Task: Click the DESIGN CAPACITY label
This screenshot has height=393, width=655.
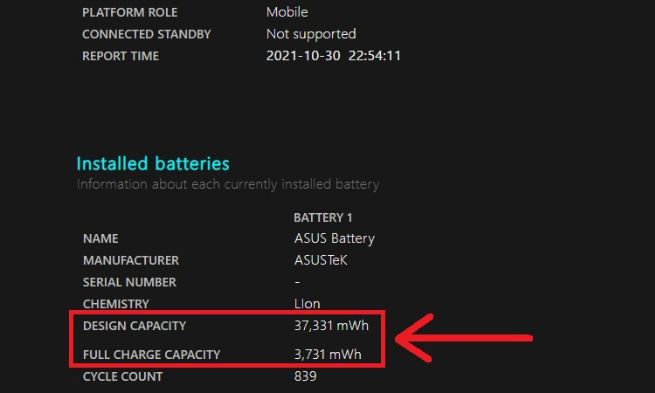Action: point(135,326)
